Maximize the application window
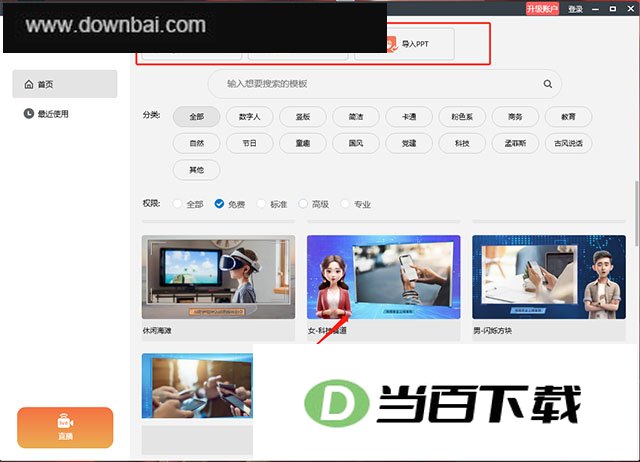The height and width of the screenshot is (462, 640). [613, 9]
